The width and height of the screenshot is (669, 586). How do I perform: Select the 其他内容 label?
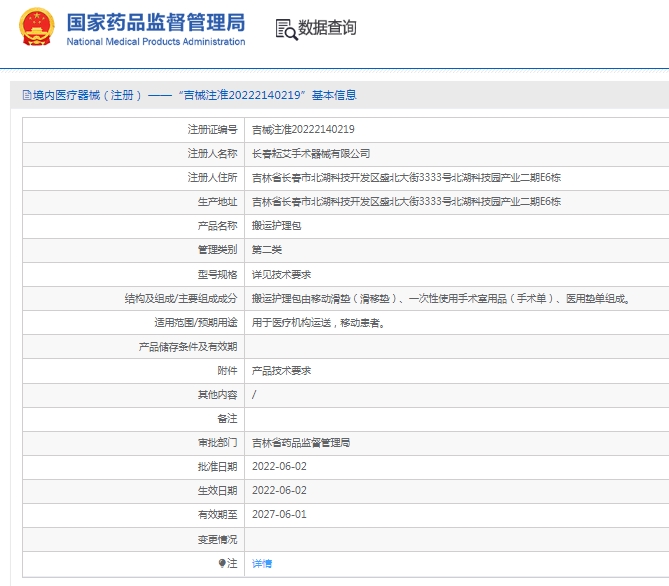click(218, 394)
